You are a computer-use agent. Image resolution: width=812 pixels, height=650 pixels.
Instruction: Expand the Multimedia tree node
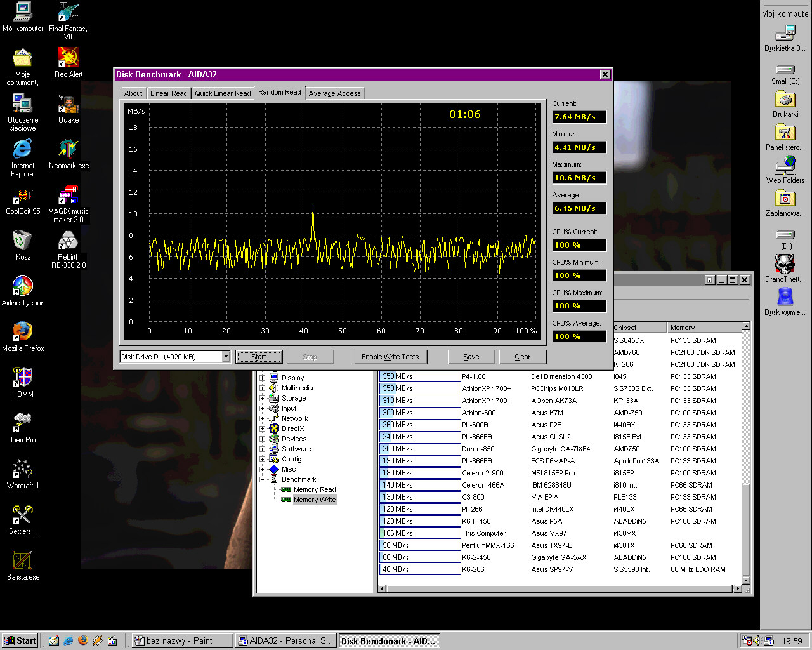pos(262,388)
